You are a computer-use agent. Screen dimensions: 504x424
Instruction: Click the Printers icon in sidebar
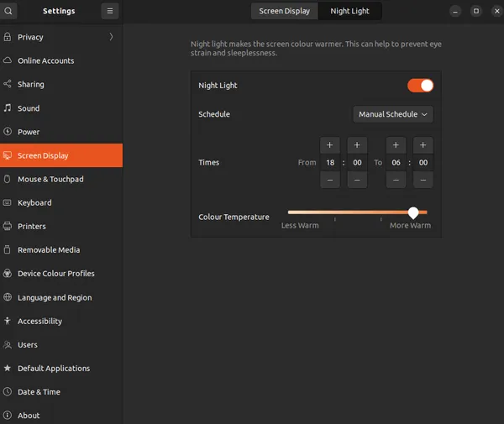[x=8, y=226]
